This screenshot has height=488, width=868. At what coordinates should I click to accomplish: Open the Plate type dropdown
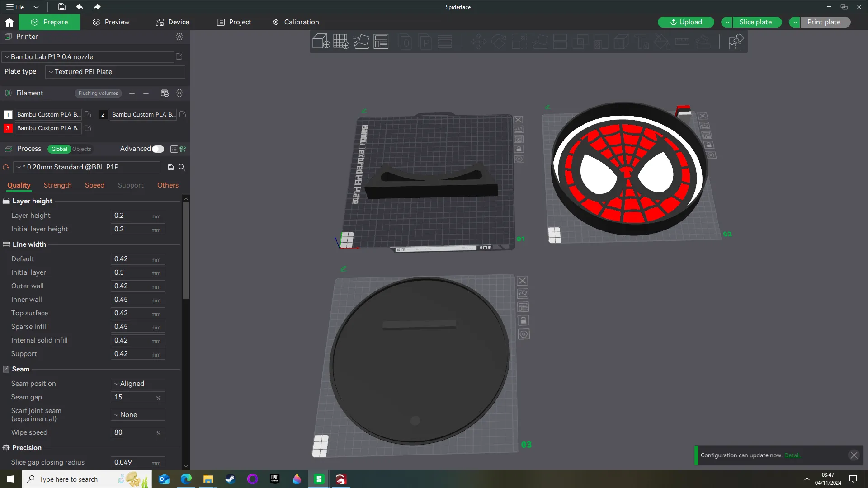click(x=115, y=72)
